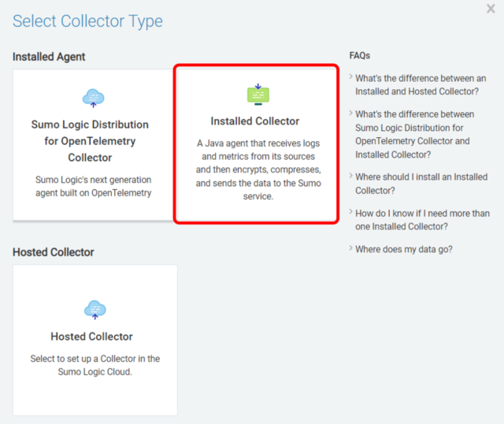Screen dimensions: 504x424
Task: Expand FAQ Where should I install an Installed Collector
Action: pyautogui.click(x=421, y=184)
